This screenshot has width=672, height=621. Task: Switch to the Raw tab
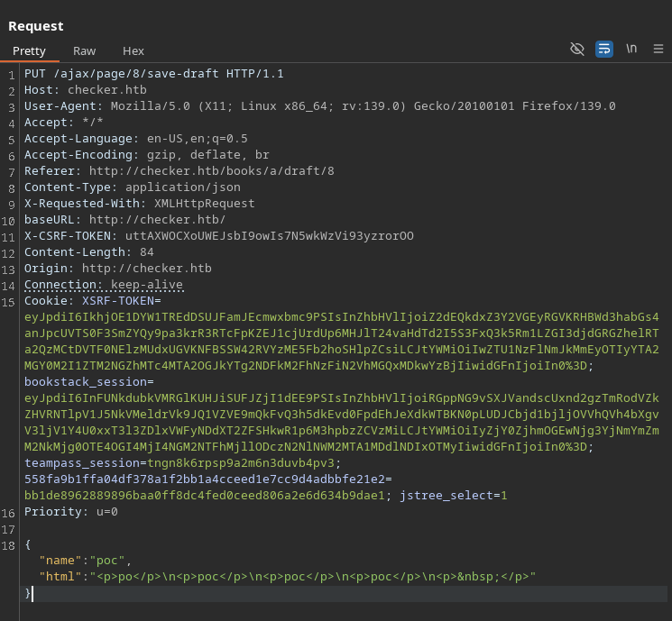click(x=84, y=50)
